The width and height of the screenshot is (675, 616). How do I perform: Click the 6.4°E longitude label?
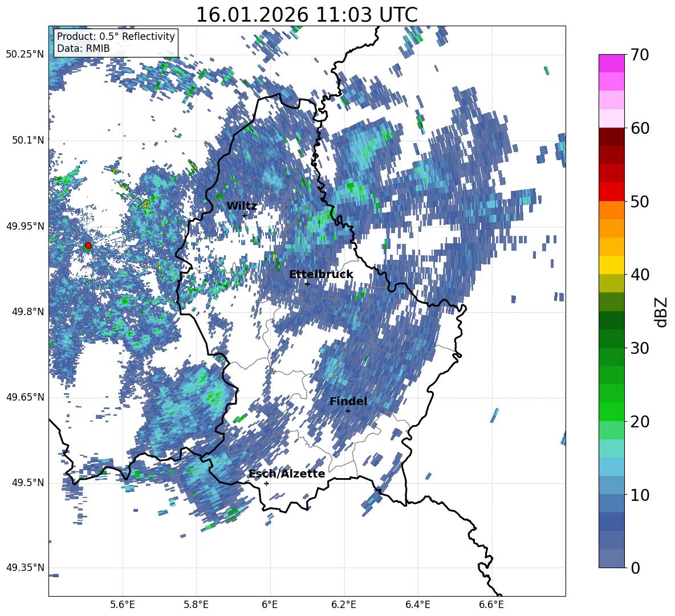(417, 605)
